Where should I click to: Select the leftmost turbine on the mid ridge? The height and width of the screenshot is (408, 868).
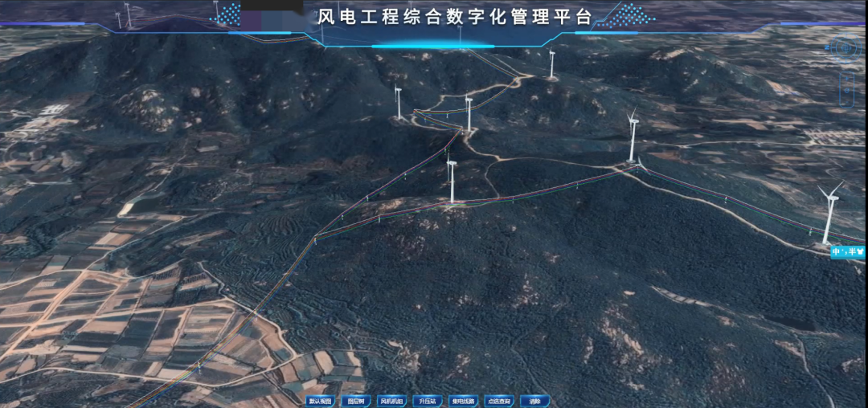pos(398,104)
